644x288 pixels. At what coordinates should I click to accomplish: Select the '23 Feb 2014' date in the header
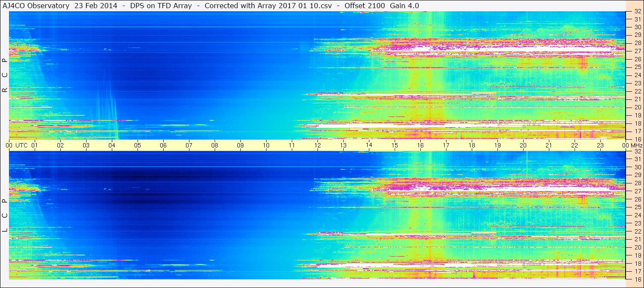coord(96,6)
